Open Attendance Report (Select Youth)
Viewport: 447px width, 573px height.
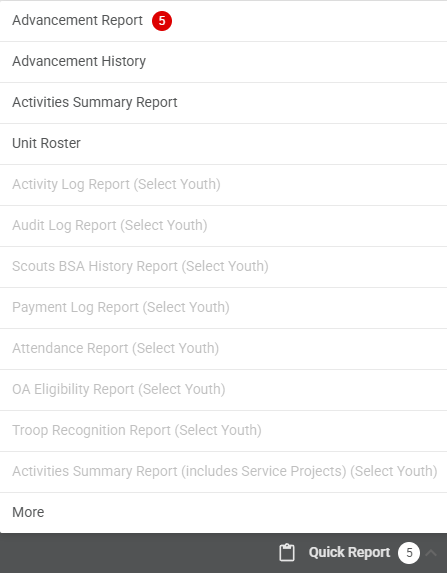point(223,348)
